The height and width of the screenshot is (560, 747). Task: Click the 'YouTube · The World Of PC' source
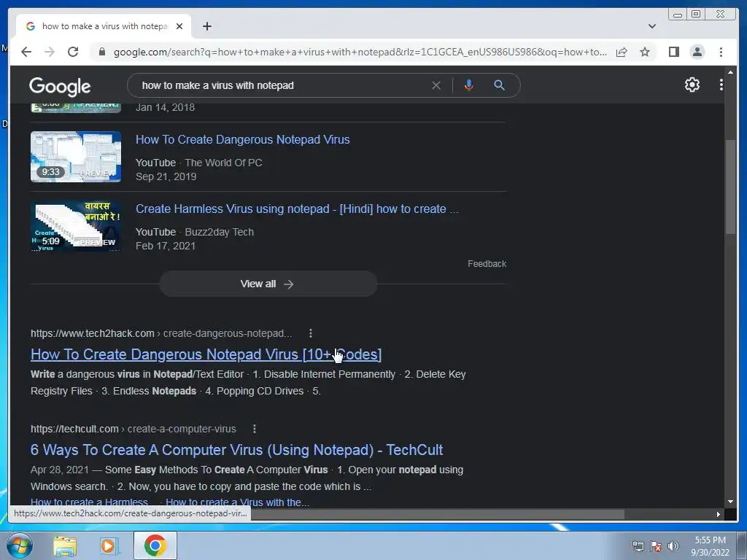click(198, 163)
